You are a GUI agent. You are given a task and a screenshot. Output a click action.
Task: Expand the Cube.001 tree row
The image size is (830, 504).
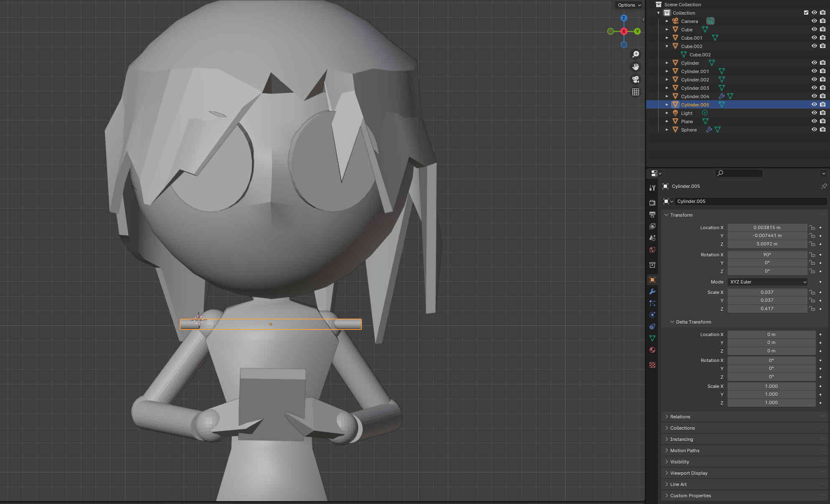click(x=667, y=38)
